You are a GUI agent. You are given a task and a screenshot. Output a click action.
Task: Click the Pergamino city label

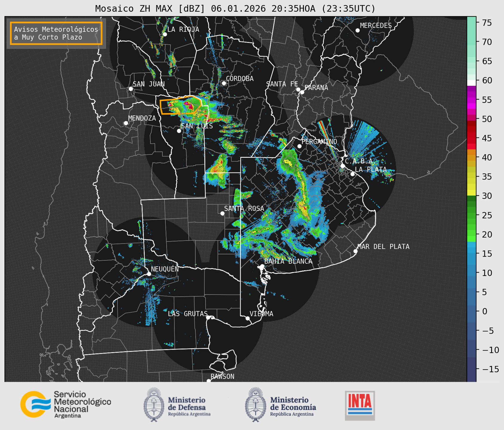click(319, 141)
